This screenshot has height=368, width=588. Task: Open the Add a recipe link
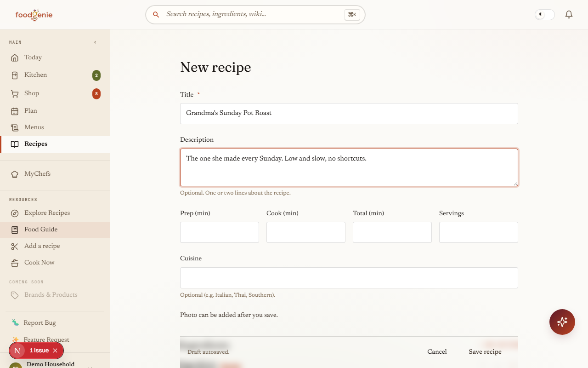point(55,246)
